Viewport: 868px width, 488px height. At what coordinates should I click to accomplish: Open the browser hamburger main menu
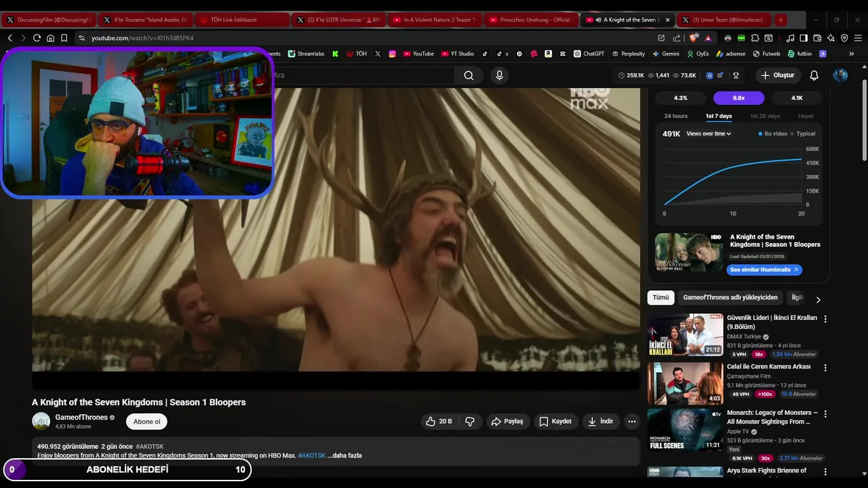(x=858, y=38)
